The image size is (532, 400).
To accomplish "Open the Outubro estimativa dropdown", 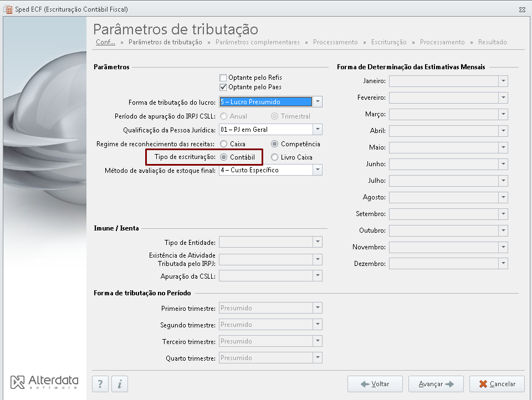I will (x=503, y=230).
